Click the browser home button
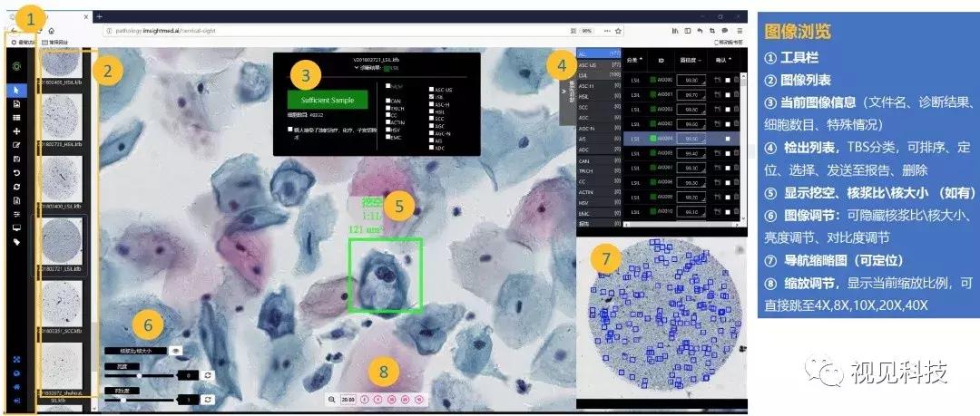The width and height of the screenshot is (980, 416). tap(51, 30)
